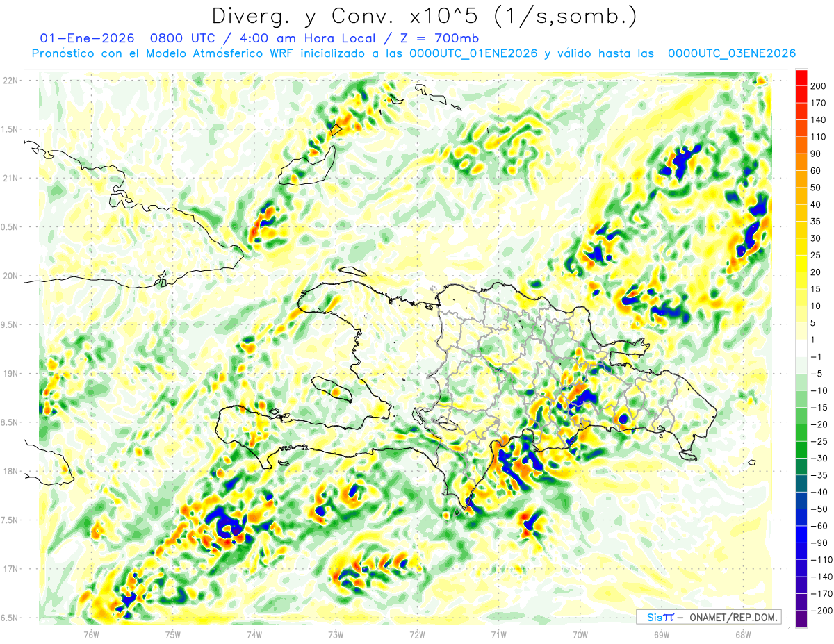Click colorbar value '-200' at the bottom
The width and height of the screenshot is (834, 644).
[x=821, y=610]
